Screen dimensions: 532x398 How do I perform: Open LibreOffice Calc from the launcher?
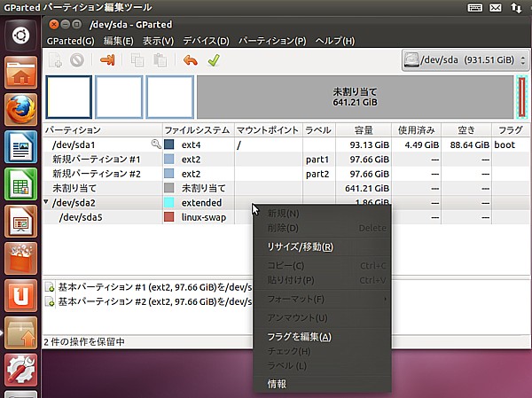click(21, 184)
